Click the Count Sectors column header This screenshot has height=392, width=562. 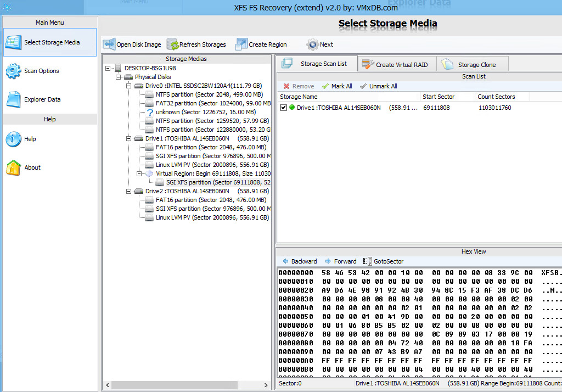coord(502,97)
